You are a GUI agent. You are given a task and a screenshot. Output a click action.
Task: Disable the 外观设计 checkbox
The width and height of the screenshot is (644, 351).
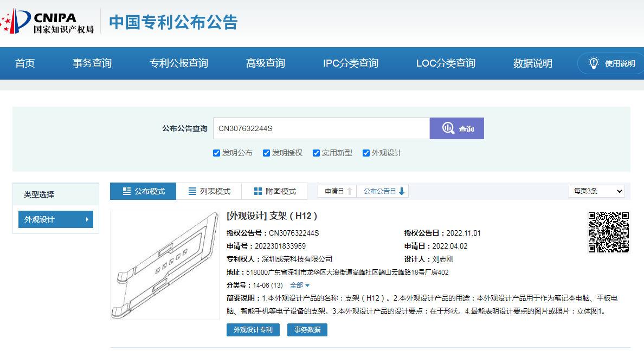tap(366, 153)
